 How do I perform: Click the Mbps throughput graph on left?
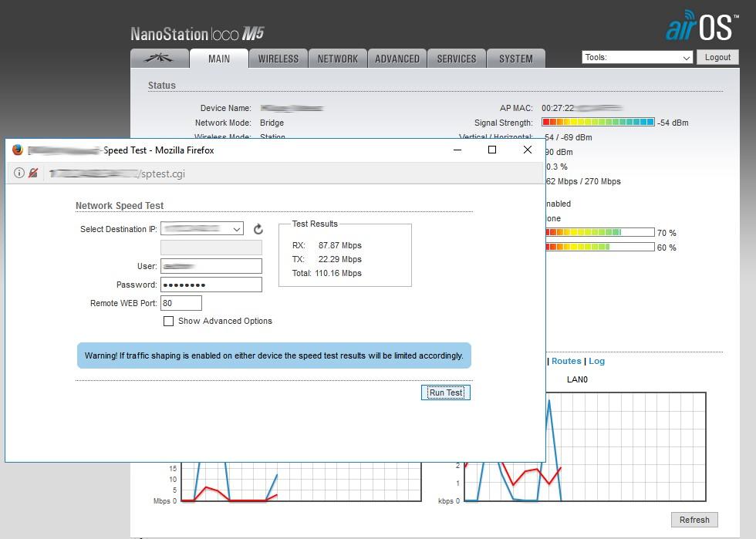(301, 482)
